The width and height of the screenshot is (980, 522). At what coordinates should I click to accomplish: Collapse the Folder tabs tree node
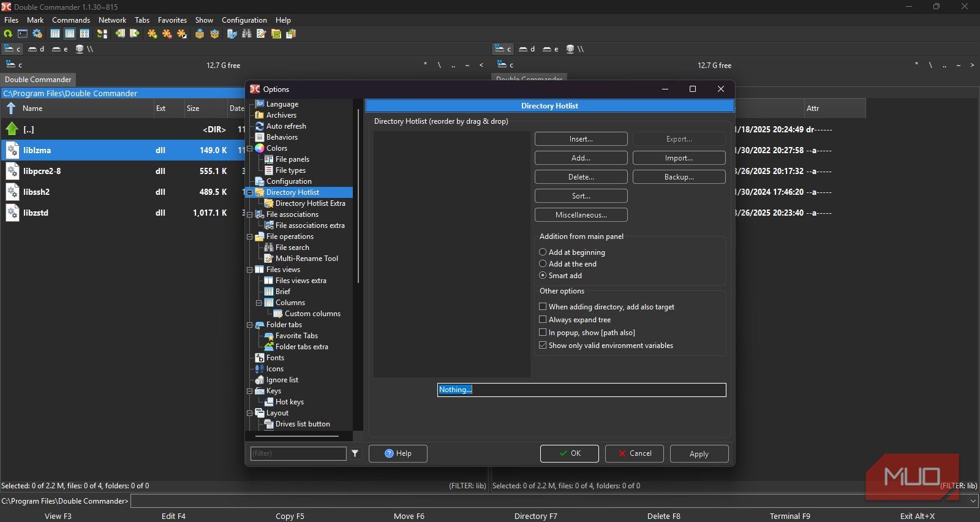click(x=250, y=325)
